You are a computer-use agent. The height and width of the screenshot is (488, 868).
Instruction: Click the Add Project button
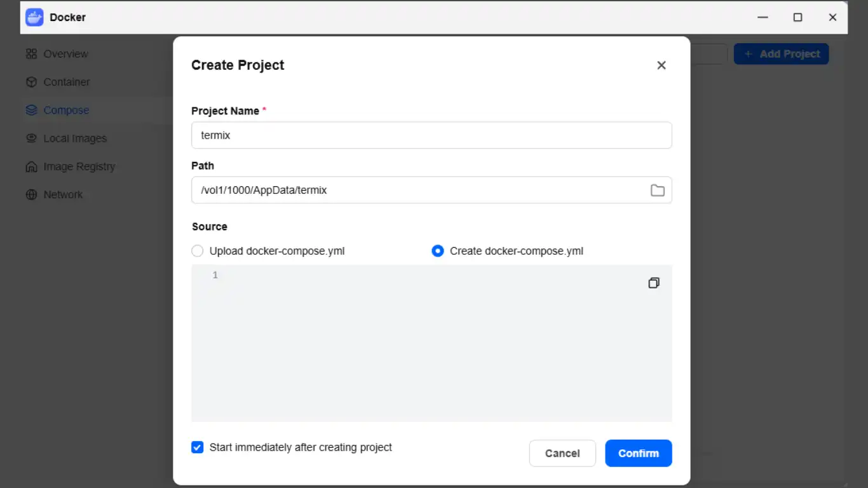pyautogui.click(x=782, y=54)
